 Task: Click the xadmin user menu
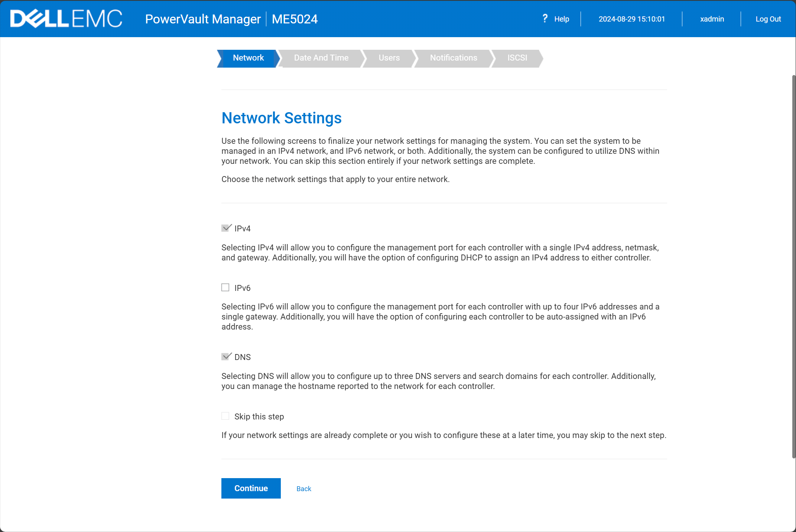point(712,19)
